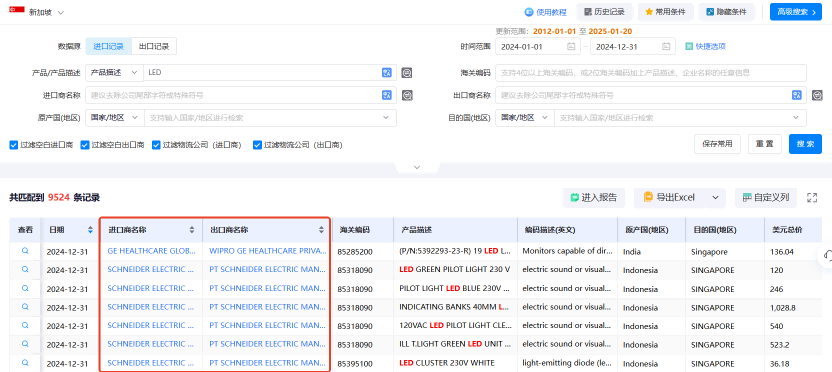The height and width of the screenshot is (372, 832).
Task: Open 快捷选项 quick options
Action: (705, 47)
